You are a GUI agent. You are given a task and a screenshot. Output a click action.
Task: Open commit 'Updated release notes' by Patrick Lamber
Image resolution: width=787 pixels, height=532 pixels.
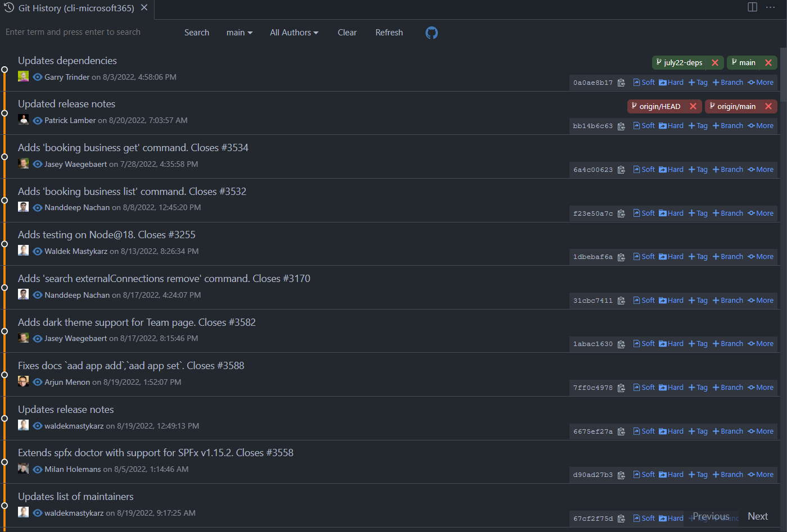66,104
